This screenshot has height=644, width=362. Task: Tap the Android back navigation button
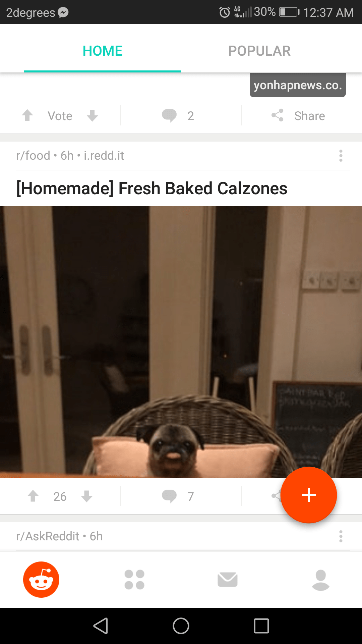click(x=101, y=626)
